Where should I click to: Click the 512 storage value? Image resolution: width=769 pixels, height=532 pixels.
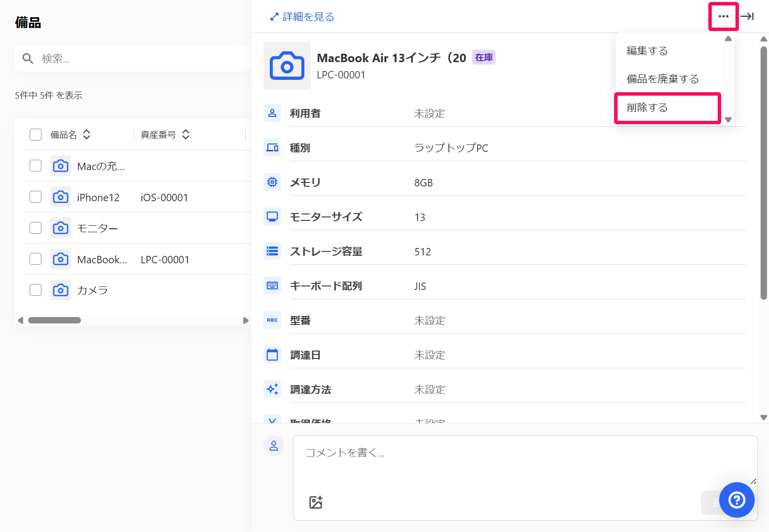coord(423,251)
